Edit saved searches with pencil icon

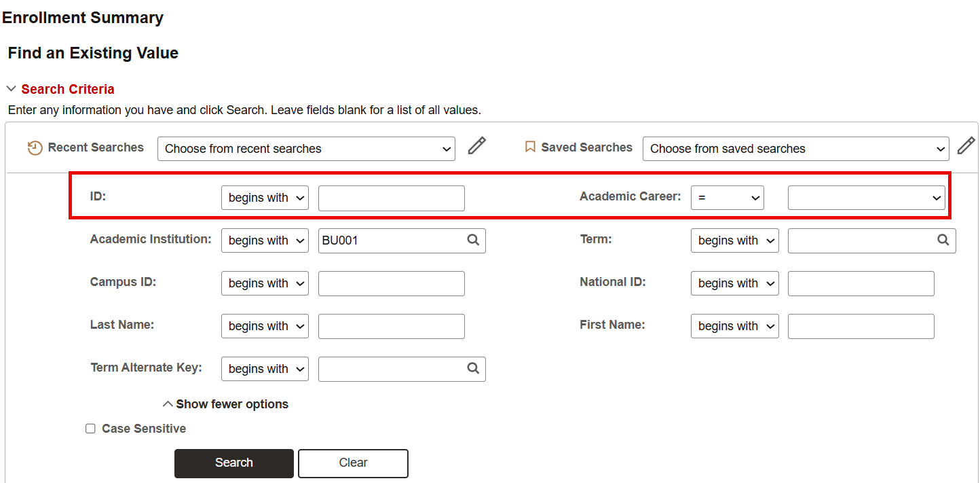[x=966, y=145]
